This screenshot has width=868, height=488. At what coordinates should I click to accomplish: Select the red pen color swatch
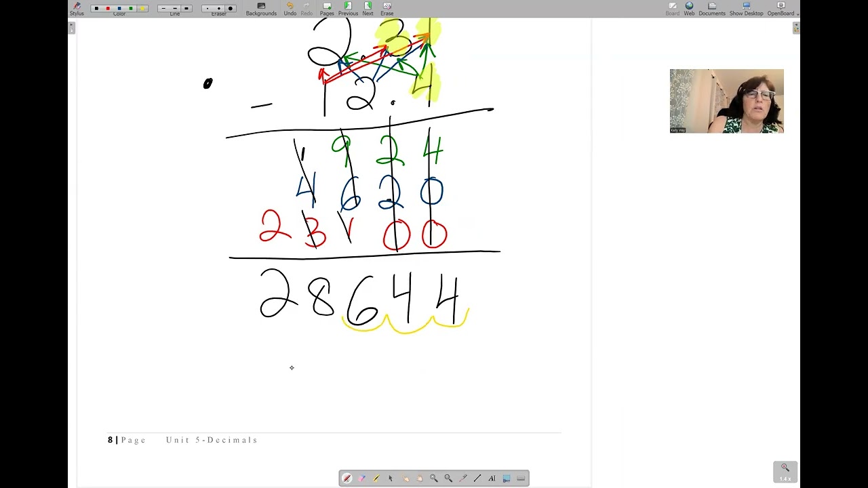pyautogui.click(x=108, y=8)
